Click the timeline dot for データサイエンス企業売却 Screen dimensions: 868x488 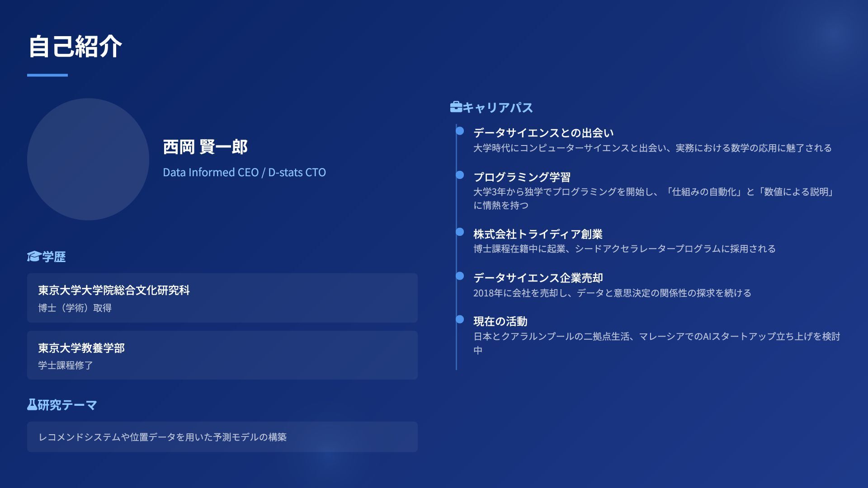460,276
